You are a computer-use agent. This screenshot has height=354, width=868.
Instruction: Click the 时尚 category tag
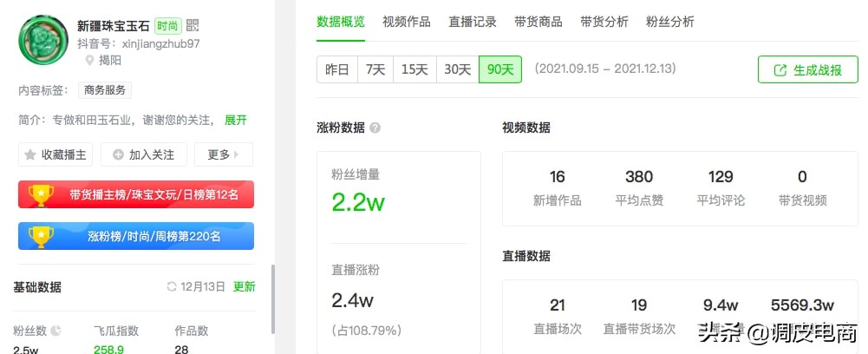pos(167,25)
